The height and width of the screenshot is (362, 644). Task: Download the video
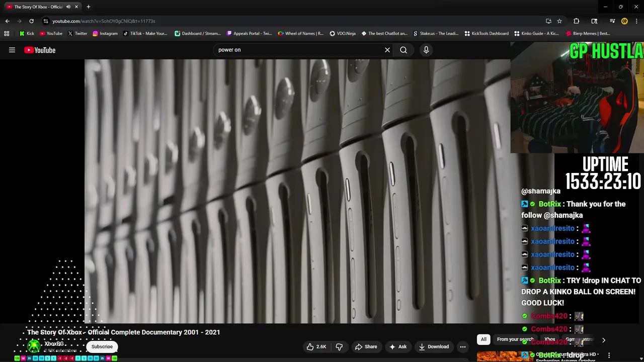tap(434, 346)
